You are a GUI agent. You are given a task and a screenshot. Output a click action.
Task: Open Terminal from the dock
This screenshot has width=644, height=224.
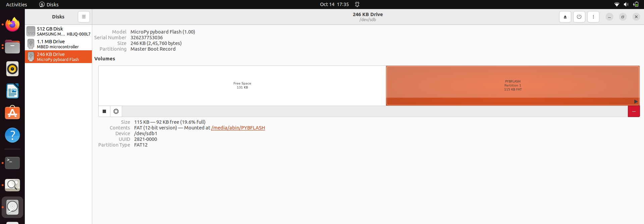pyautogui.click(x=12, y=163)
